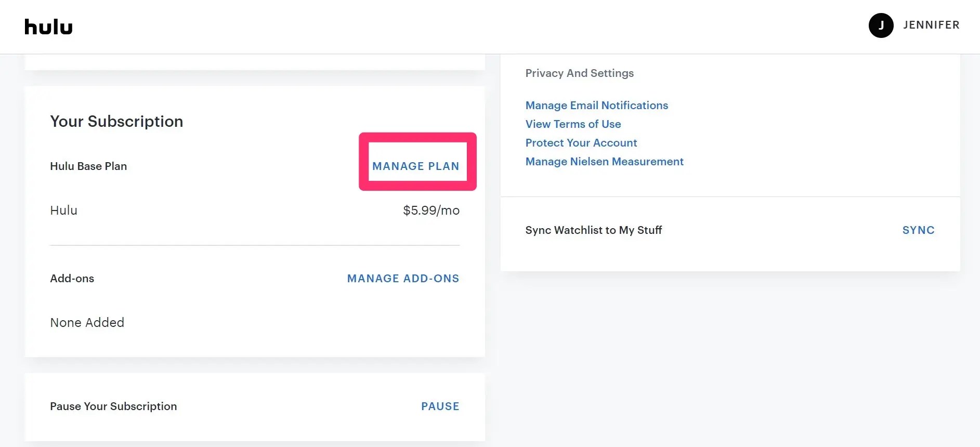
Task: Open Manage Email Notifications
Action: (596, 106)
